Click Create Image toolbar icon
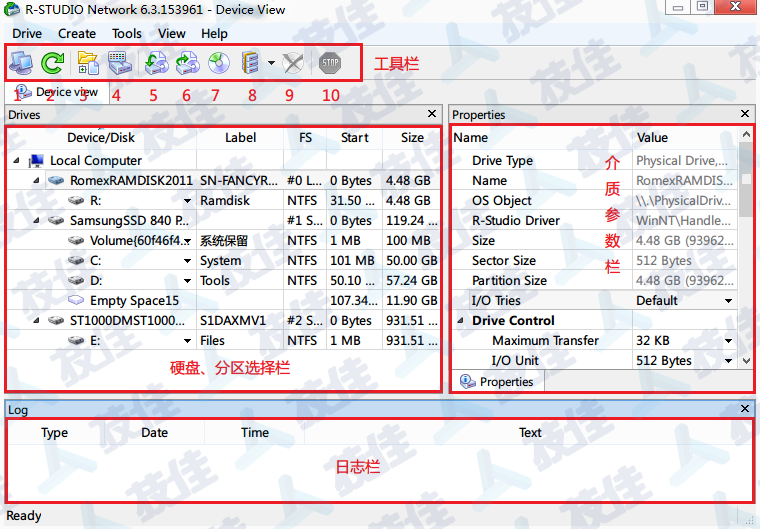This screenshot has height=529, width=760. click(x=188, y=63)
